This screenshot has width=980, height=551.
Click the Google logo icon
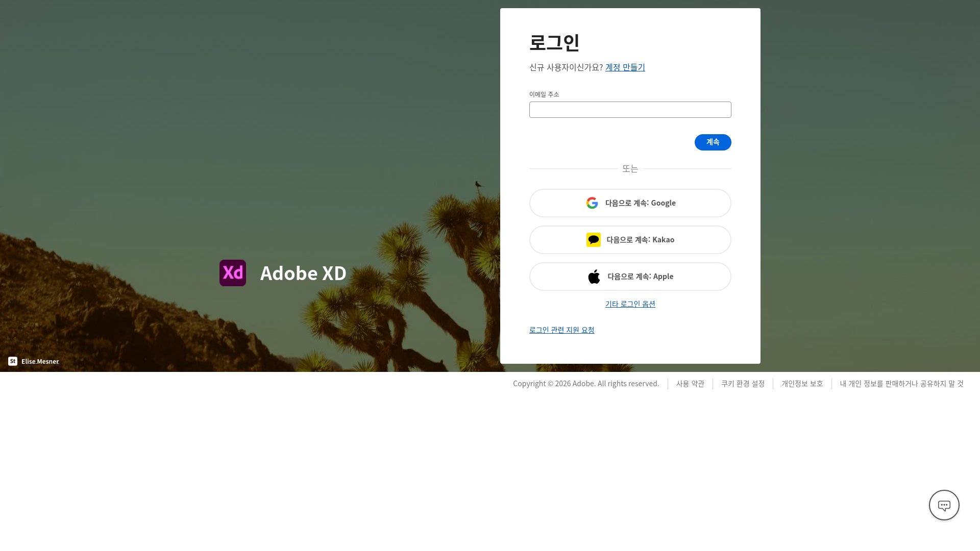[592, 203]
